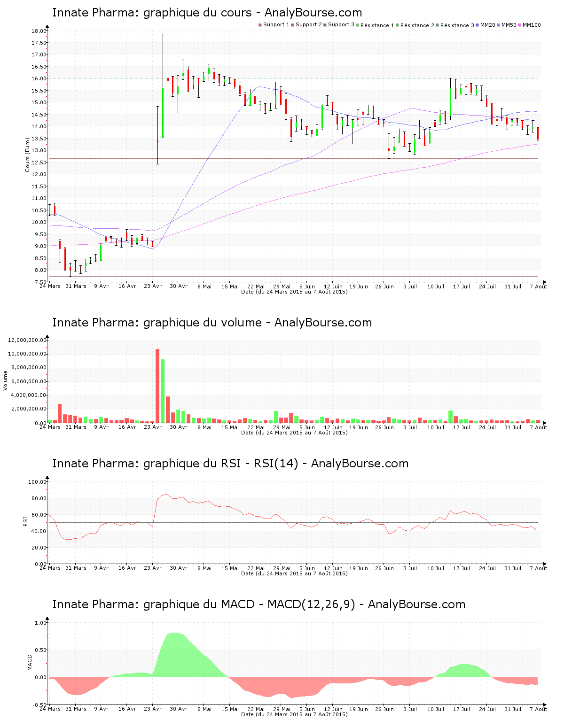Click the 100.00 value on RSI axis
The height and width of the screenshot is (728, 564).
point(38,482)
